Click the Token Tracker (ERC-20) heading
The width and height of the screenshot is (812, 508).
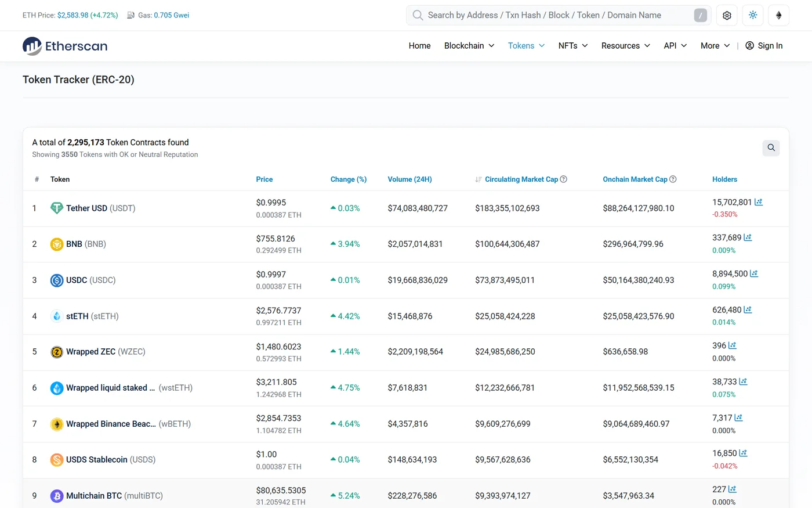[x=78, y=80]
